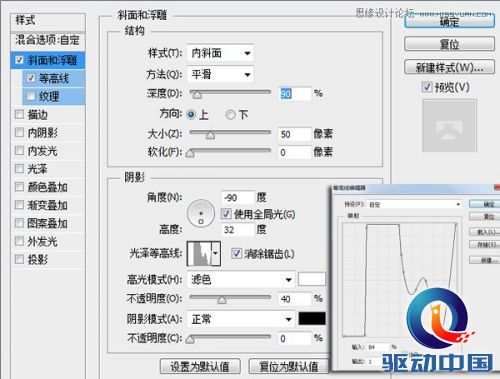Enable the 描边 checkbox
This screenshot has width=500, height=379.
[x=19, y=114]
